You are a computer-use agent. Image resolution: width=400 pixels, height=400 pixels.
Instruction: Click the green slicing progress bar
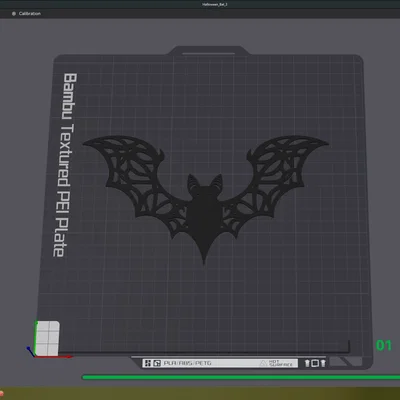tap(241, 377)
